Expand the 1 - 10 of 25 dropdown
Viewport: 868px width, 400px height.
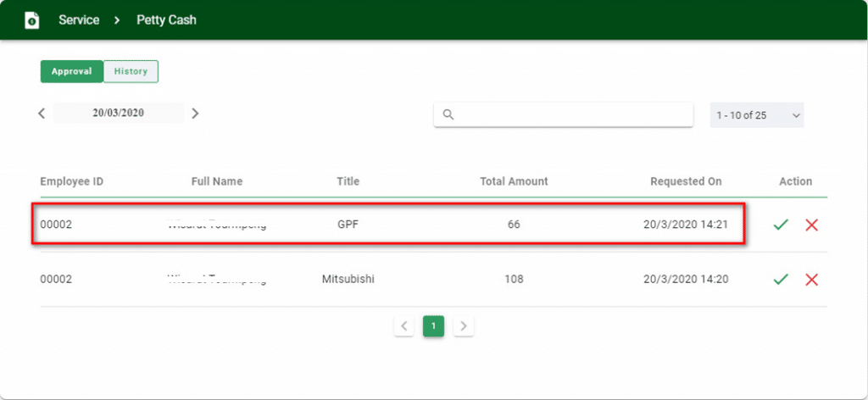pyautogui.click(x=756, y=115)
